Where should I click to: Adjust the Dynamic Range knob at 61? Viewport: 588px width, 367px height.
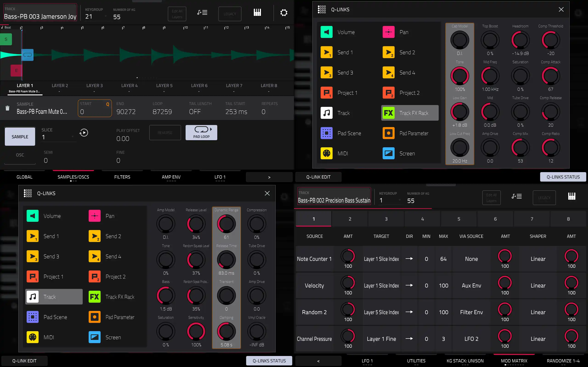click(226, 224)
